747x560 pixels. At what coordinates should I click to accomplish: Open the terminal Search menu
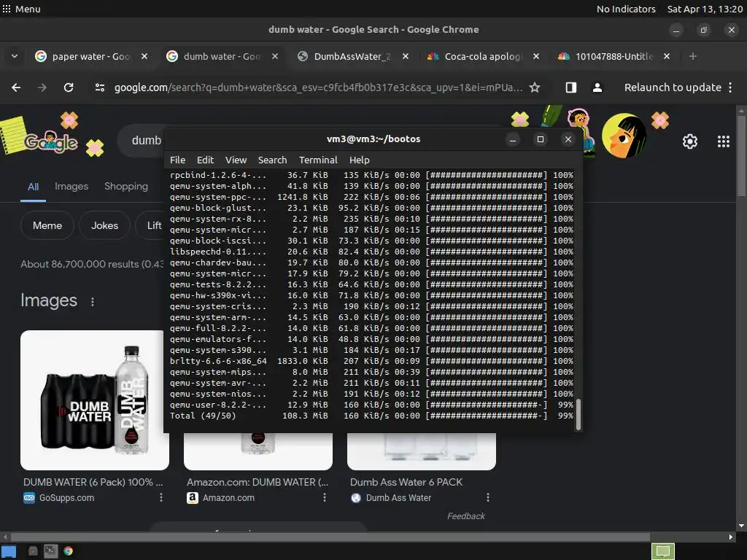pyautogui.click(x=273, y=160)
